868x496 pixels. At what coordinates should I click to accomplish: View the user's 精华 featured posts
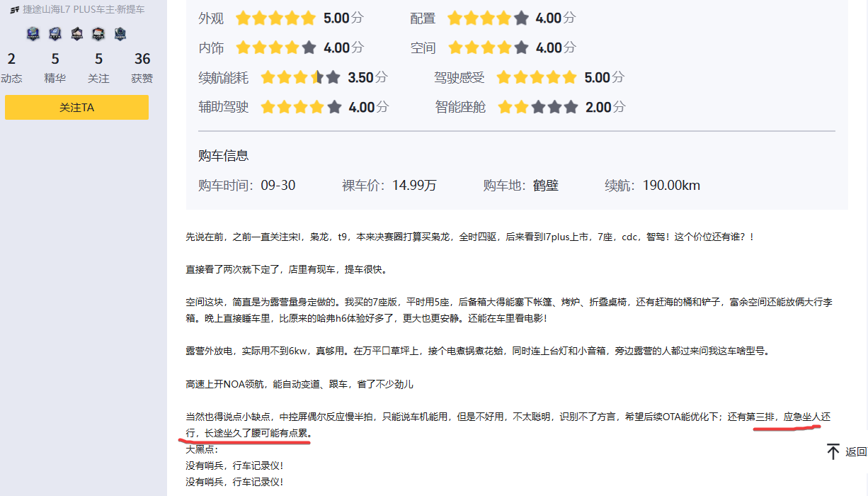pyautogui.click(x=55, y=67)
